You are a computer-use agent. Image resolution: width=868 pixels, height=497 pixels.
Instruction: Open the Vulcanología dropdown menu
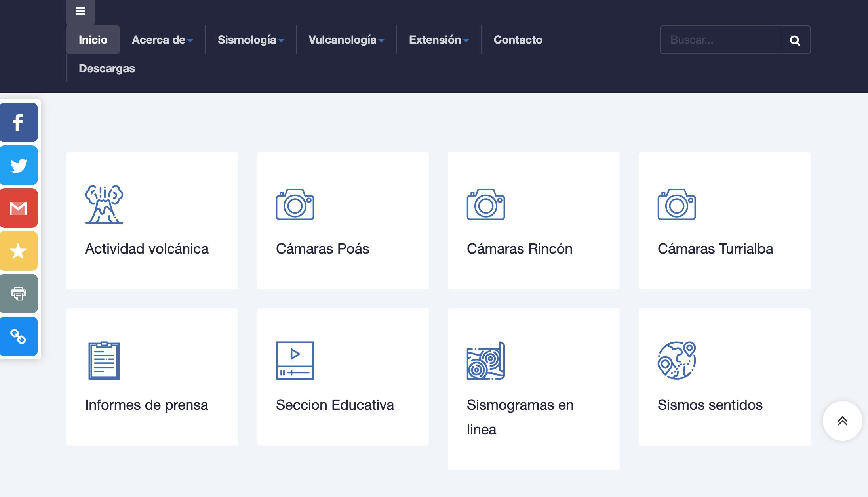click(x=346, y=40)
